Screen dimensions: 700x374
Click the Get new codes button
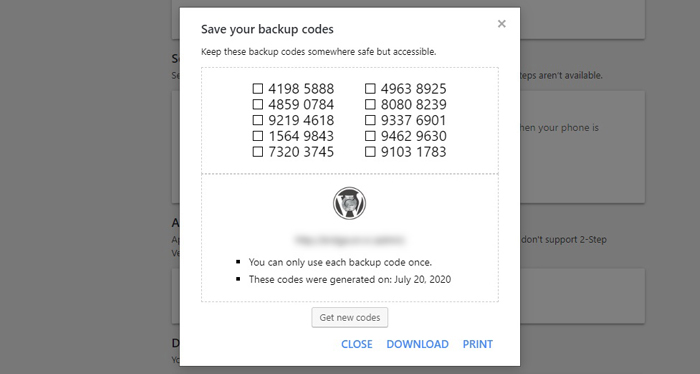pos(350,317)
